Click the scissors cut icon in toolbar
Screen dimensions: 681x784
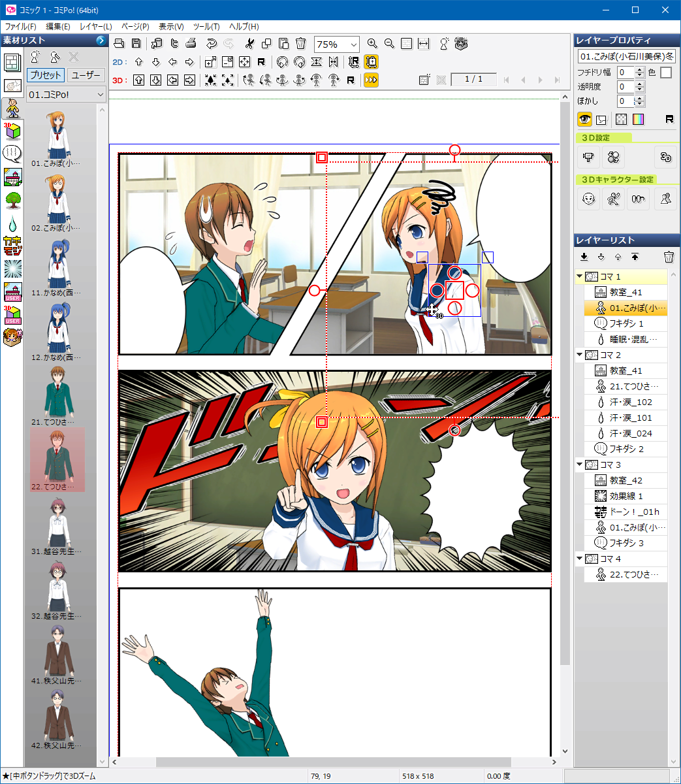249,44
